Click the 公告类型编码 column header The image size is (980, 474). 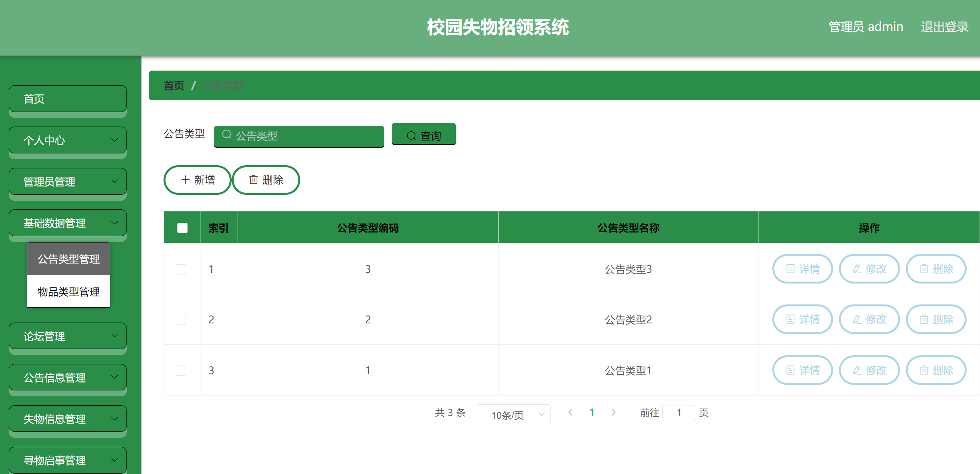coord(368,228)
